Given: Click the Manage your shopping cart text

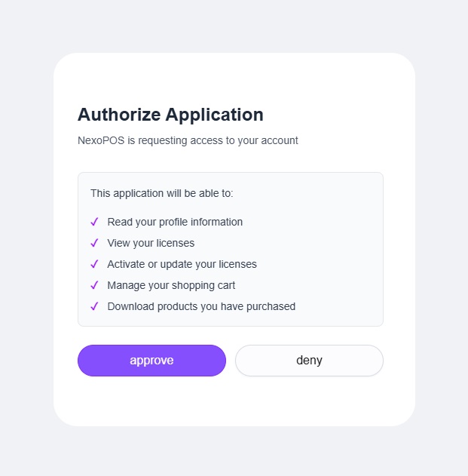Looking at the screenshot, I should click(x=171, y=285).
